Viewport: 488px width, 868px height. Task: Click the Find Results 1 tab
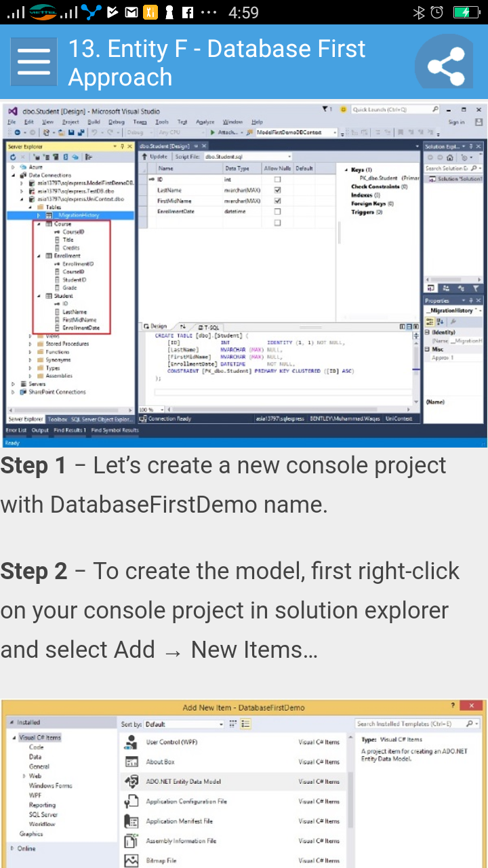click(70, 430)
